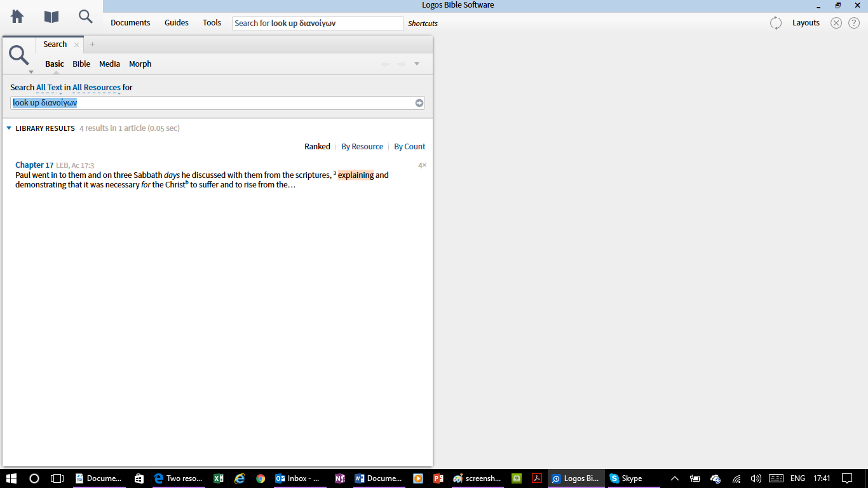Switch to Paint 'screensh...' taskbar item
Viewport: 868px width, 488px height.
pos(477,478)
